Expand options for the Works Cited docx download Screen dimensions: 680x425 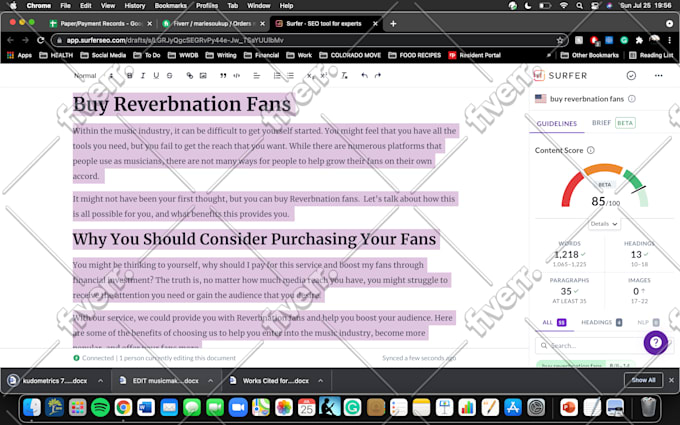tap(320, 381)
